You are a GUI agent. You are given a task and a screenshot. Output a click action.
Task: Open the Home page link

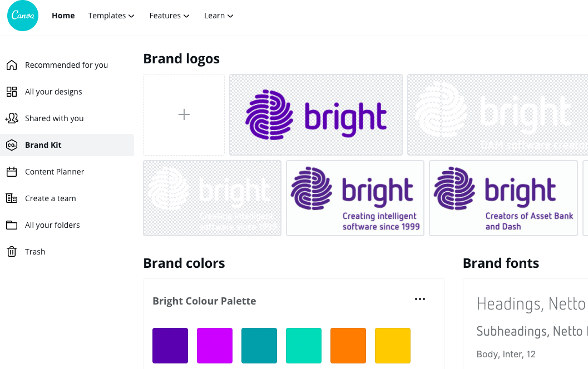[x=63, y=16]
